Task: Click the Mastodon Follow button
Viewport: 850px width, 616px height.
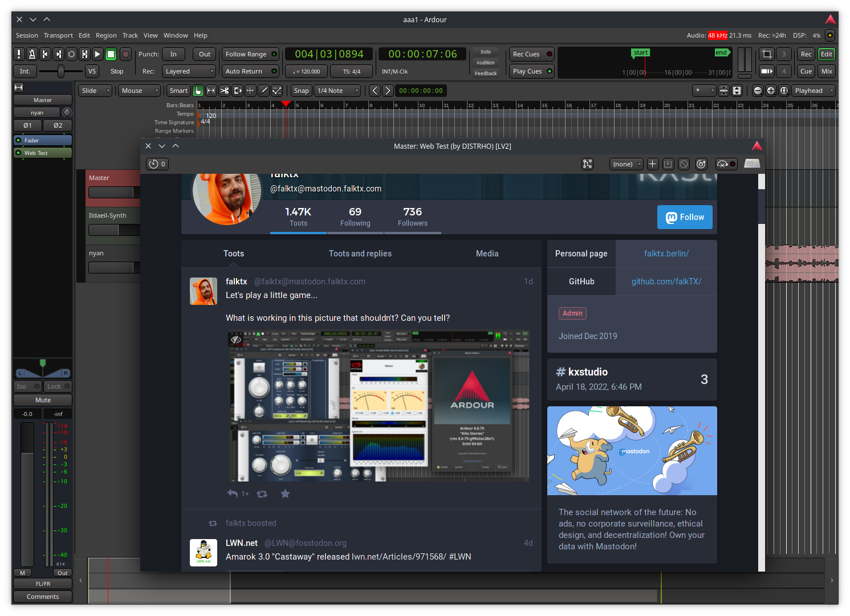Action: click(x=685, y=217)
